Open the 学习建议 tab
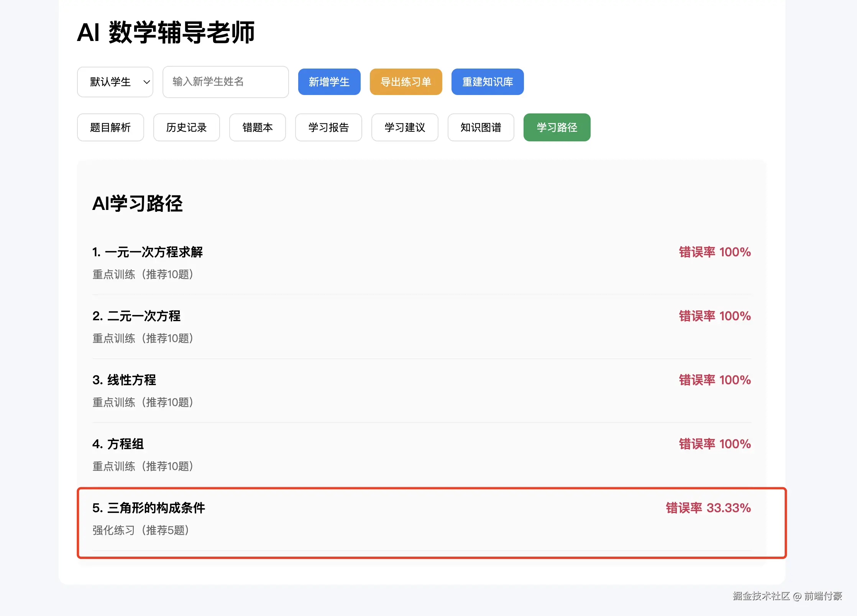Screen dimensions: 857x616 (x=404, y=128)
